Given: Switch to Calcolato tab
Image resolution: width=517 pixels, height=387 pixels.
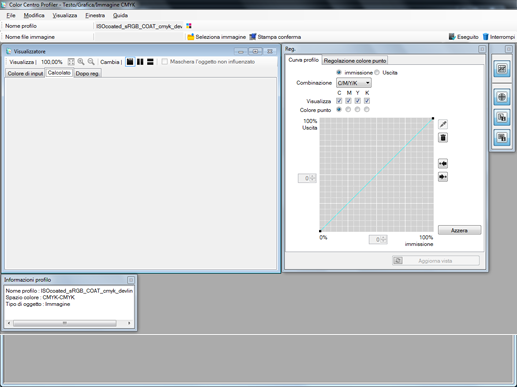Looking at the screenshot, I should coord(59,73).
